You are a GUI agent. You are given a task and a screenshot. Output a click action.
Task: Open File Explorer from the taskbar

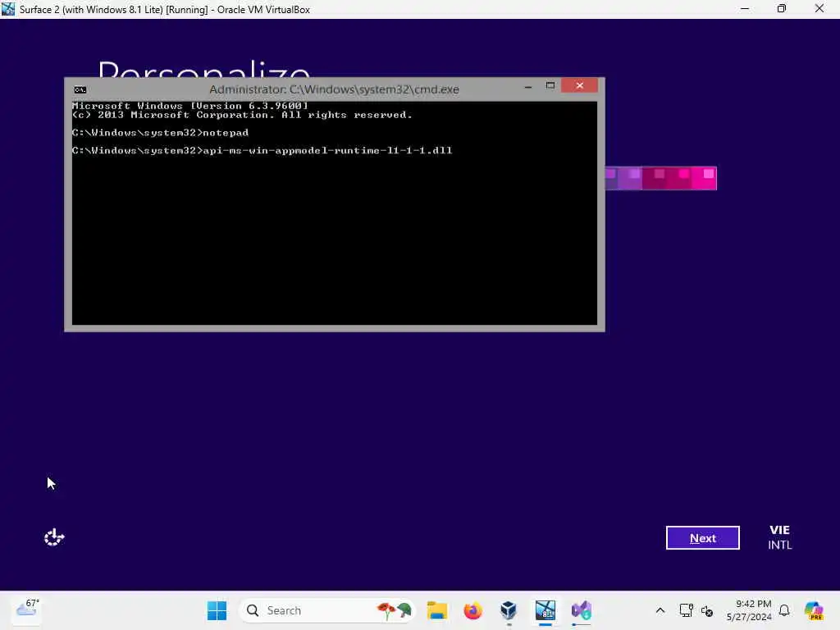click(437, 610)
